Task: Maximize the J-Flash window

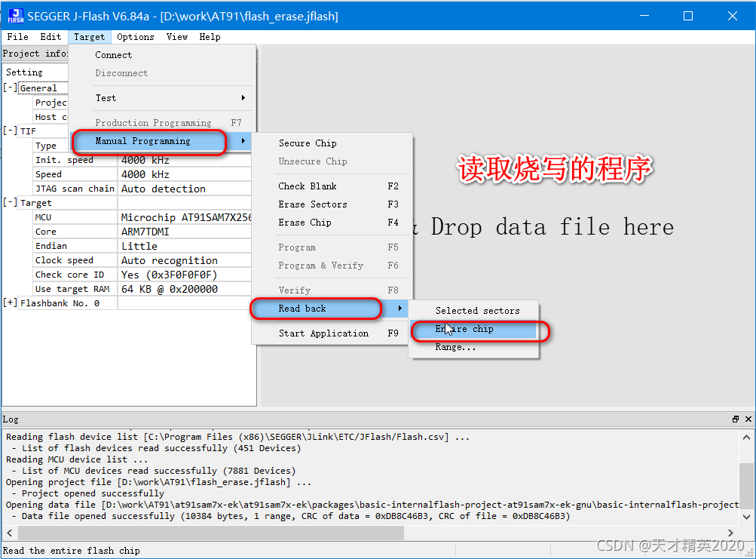Action: coord(688,16)
